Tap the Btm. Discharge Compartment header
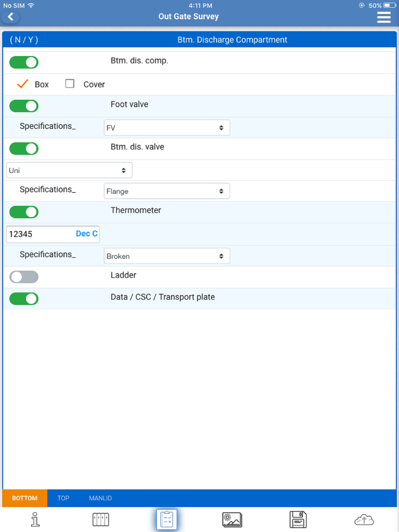Viewport: 399px width, 532px height. pos(232,40)
